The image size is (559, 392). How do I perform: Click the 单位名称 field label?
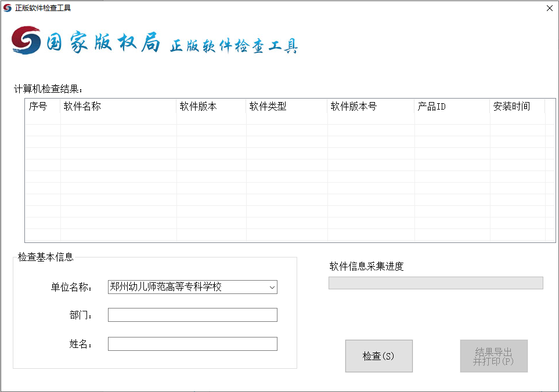tap(71, 287)
